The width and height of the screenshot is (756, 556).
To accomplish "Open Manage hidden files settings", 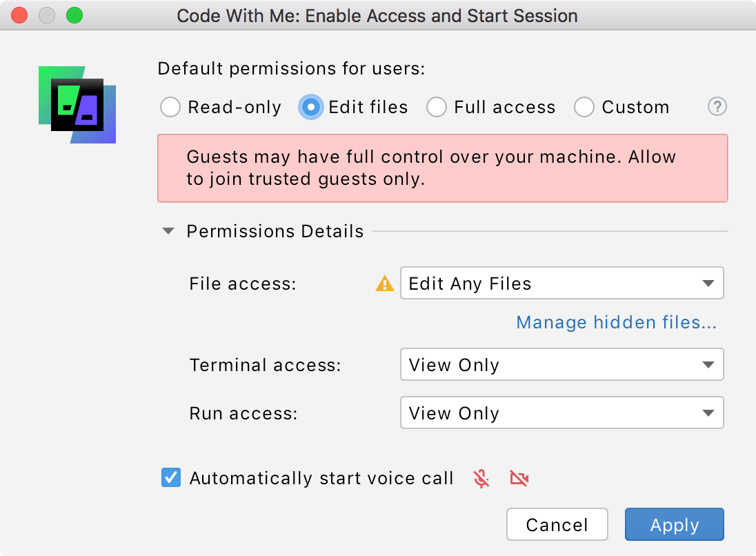I will pyautogui.click(x=615, y=322).
